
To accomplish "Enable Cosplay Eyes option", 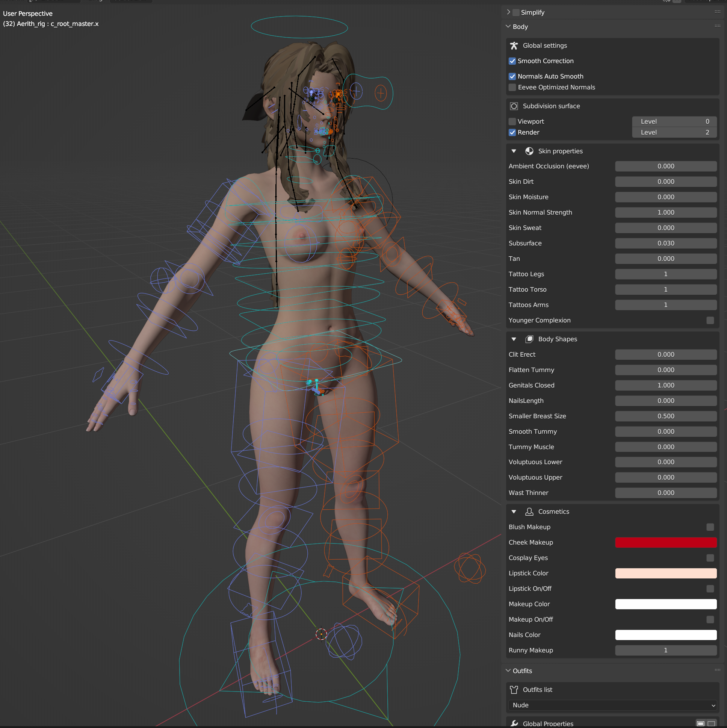I will [x=710, y=558].
